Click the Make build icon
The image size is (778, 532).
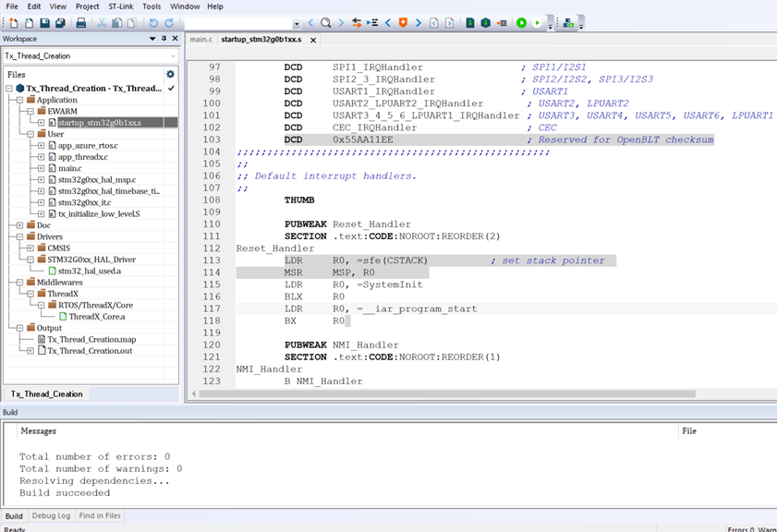(486, 23)
